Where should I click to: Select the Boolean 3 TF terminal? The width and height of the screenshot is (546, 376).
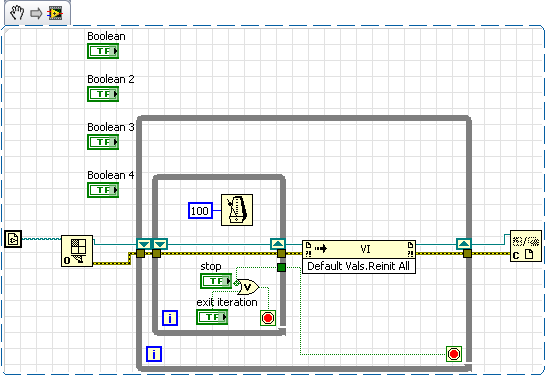(x=103, y=142)
